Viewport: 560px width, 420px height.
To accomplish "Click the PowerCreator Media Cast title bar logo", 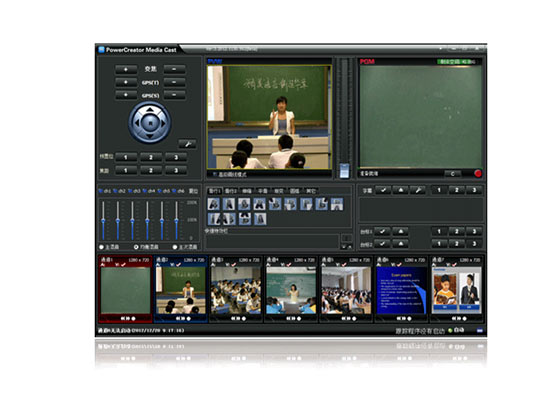I will (101, 50).
